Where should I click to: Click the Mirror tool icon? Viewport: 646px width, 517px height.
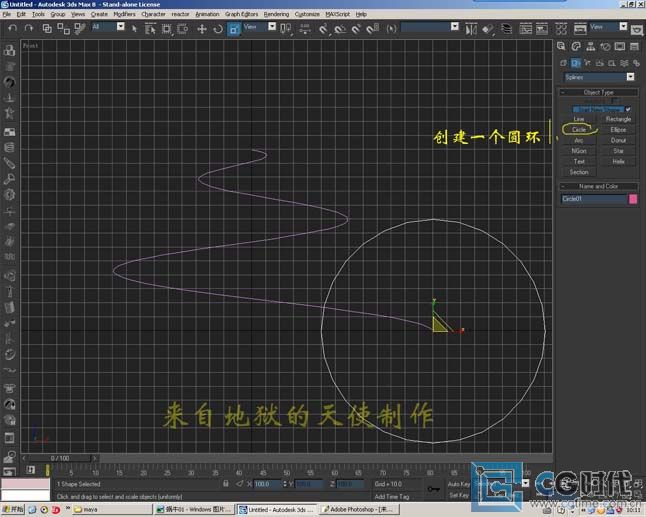pyautogui.click(x=471, y=29)
